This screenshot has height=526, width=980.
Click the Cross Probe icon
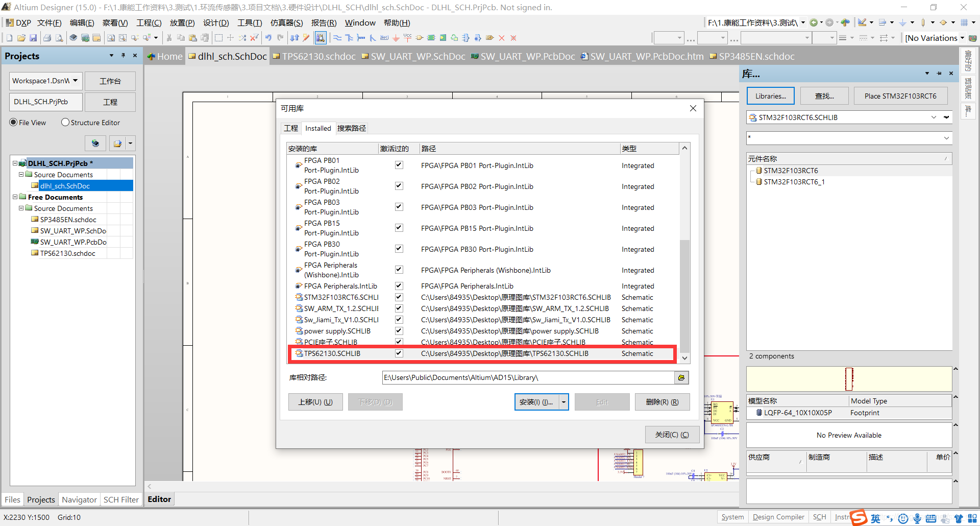point(306,38)
